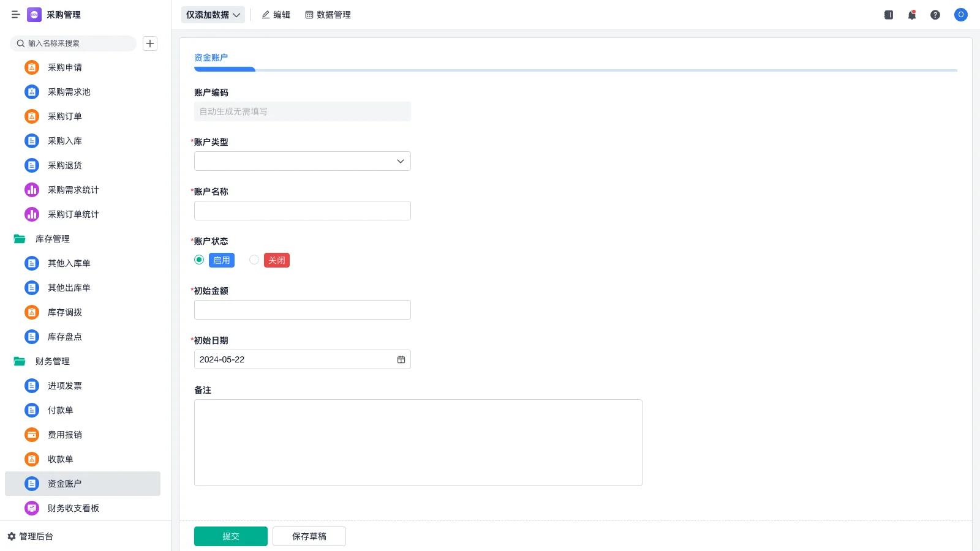The width and height of the screenshot is (980, 551).
Task: Click the purple chart icon beside 采购订单统计
Action: click(x=32, y=214)
